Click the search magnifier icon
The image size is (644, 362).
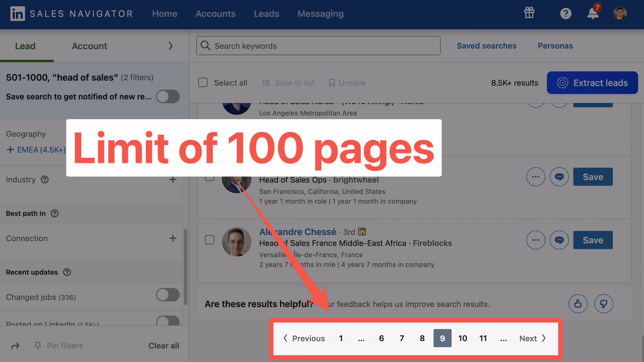pyautogui.click(x=206, y=46)
